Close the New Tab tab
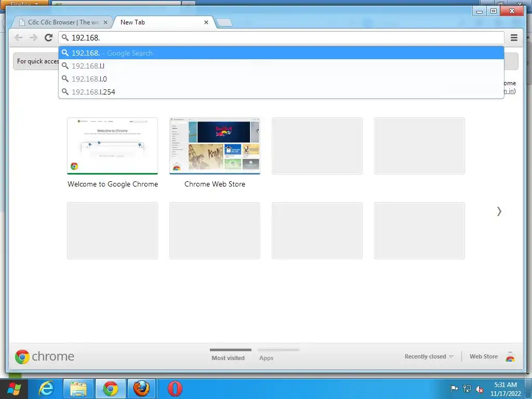The width and height of the screenshot is (532, 399). pyautogui.click(x=206, y=22)
